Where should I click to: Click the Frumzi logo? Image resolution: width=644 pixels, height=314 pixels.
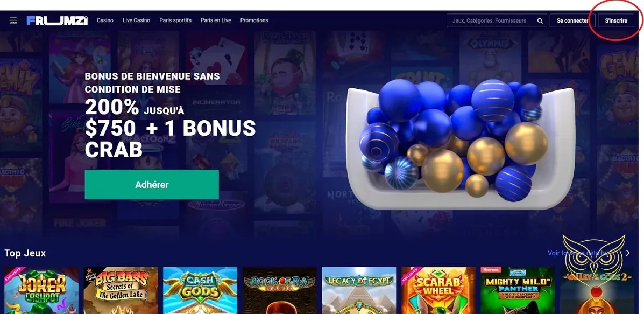57,20
